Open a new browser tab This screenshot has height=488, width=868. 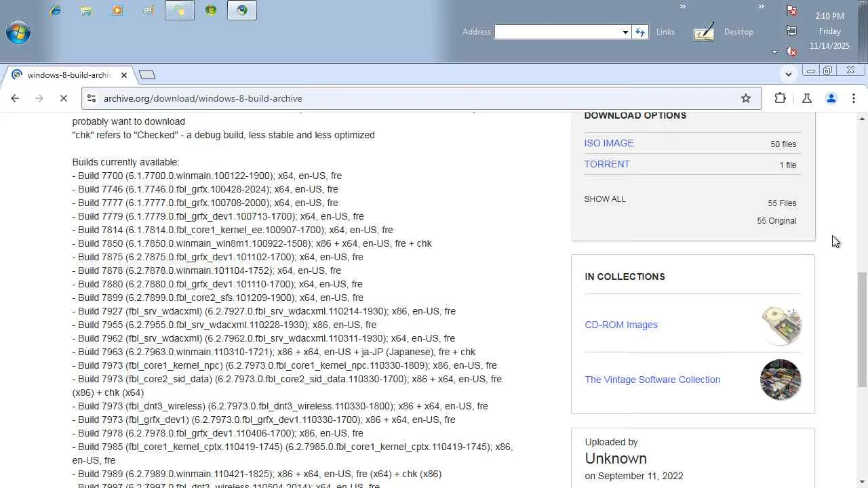tap(147, 75)
